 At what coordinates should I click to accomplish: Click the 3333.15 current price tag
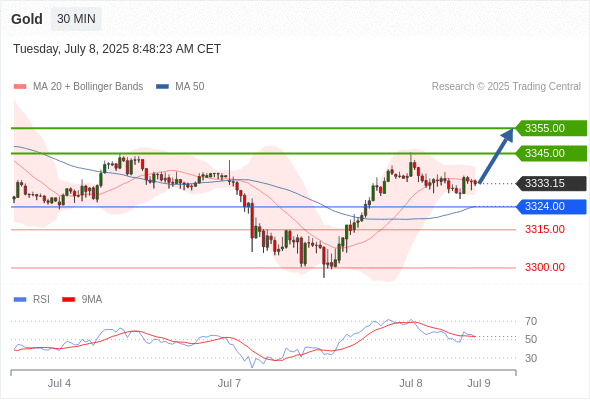click(x=551, y=184)
